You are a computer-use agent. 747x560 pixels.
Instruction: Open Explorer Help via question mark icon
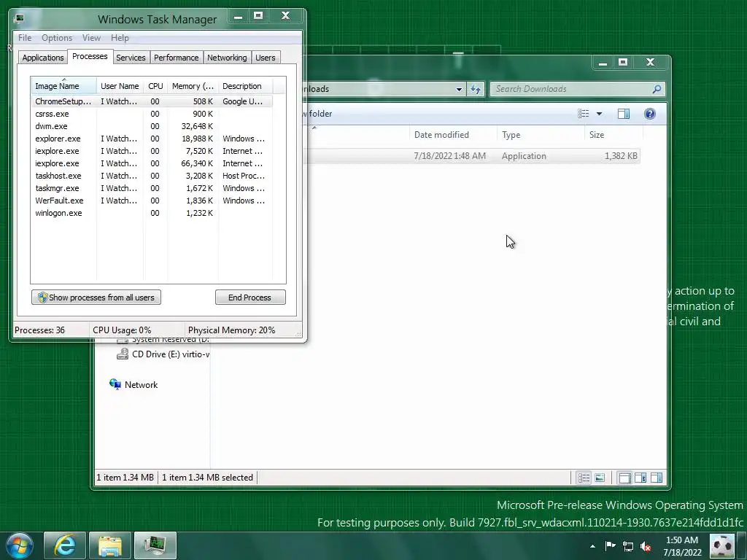[x=650, y=114]
